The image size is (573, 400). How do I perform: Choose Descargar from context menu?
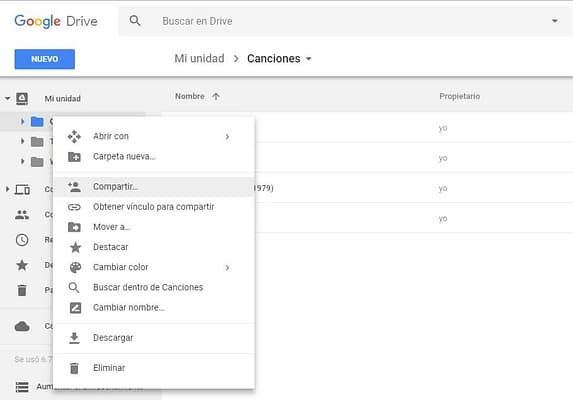point(154,338)
